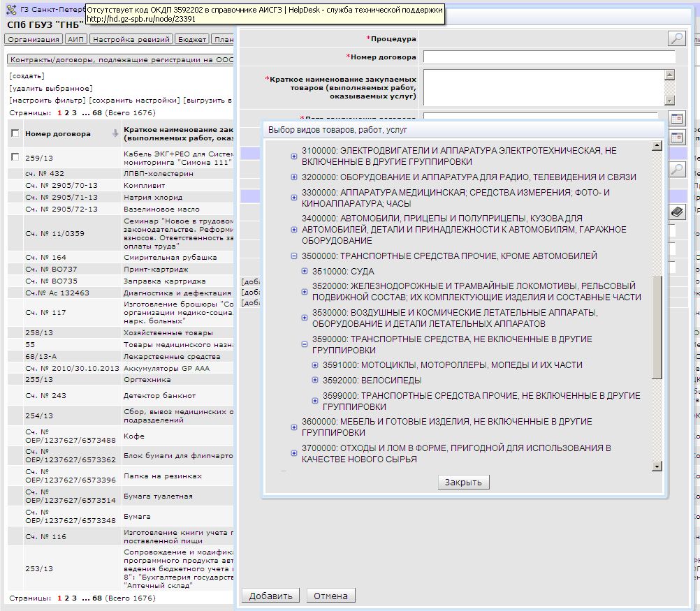This screenshot has height=611, width=700.
Task: Click the Закрыть button in the dialog
Action: [x=463, y=482]
